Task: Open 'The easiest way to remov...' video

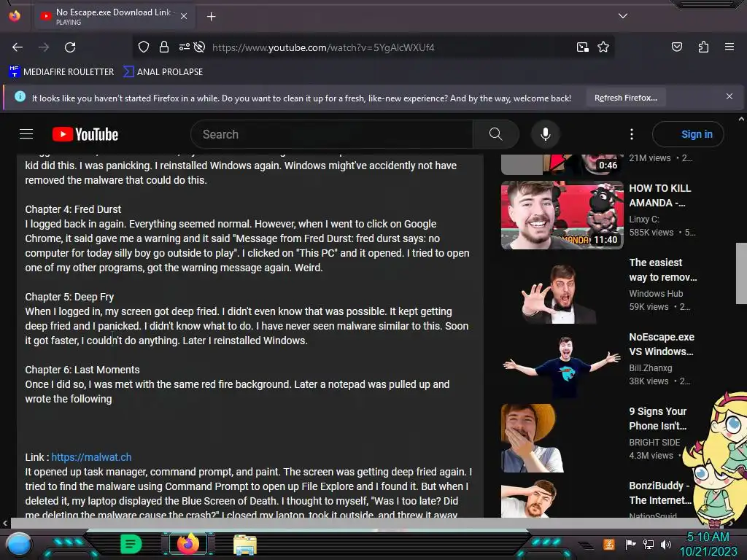Action: [x=662, y=270]
